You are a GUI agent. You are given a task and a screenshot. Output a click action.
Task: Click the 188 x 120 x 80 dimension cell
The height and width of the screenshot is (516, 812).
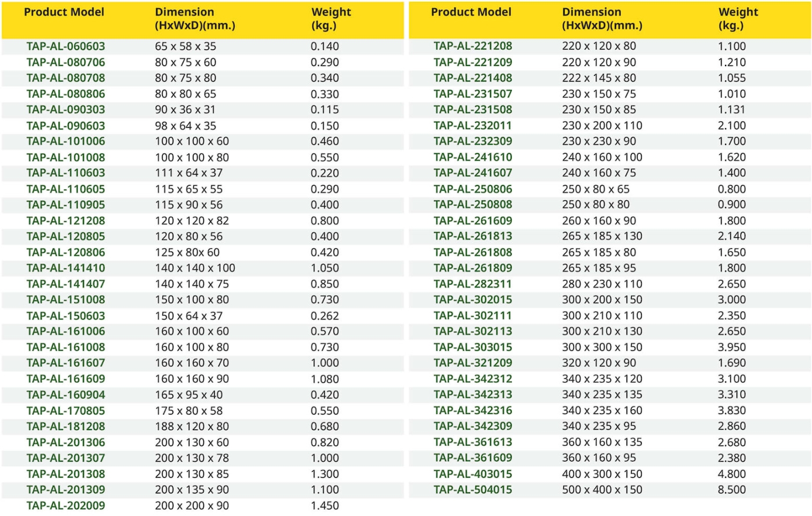tap(191, 426)
